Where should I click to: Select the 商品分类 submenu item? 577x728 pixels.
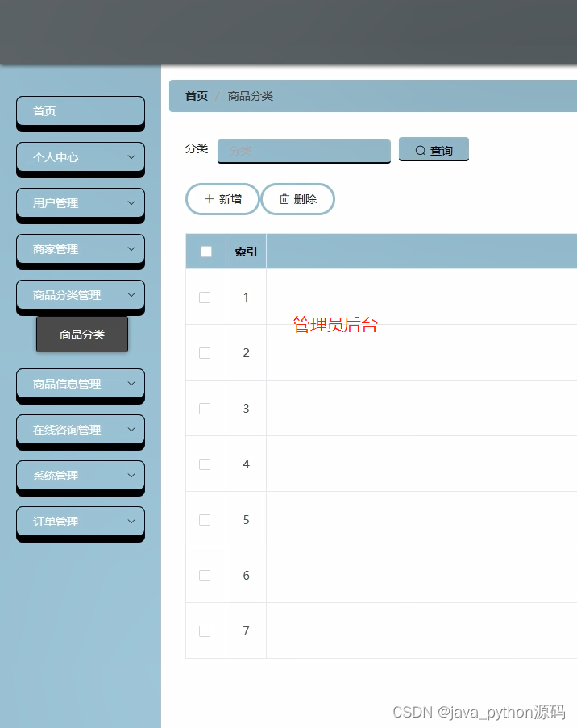82,335
